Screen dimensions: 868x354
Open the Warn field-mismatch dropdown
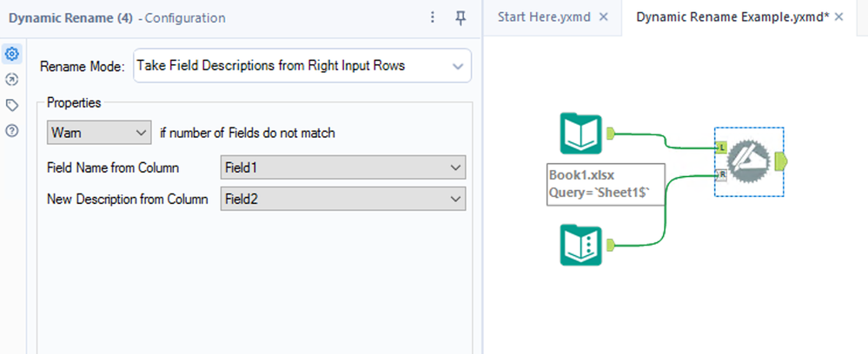[x=99, y=133]
